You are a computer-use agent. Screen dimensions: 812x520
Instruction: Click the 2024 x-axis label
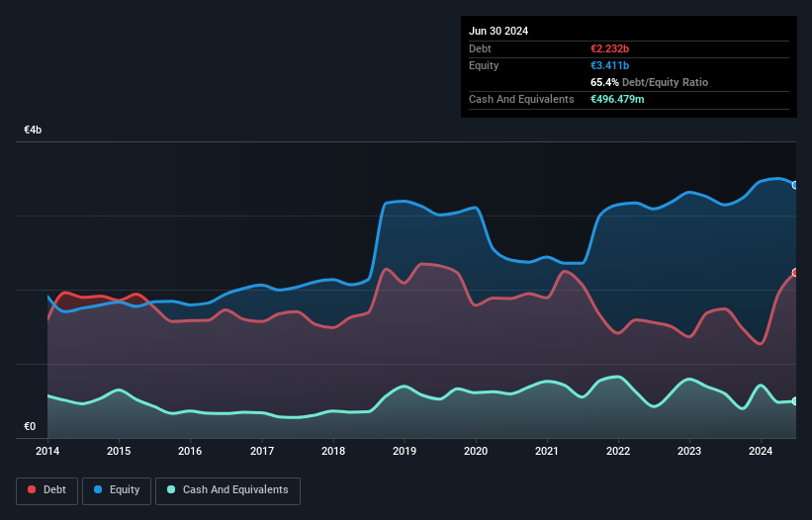(762, 451)
